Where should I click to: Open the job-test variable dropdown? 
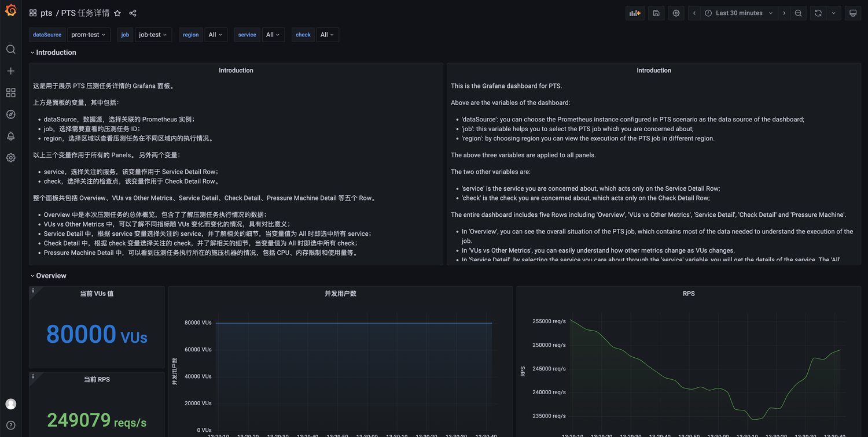(153, 35)
